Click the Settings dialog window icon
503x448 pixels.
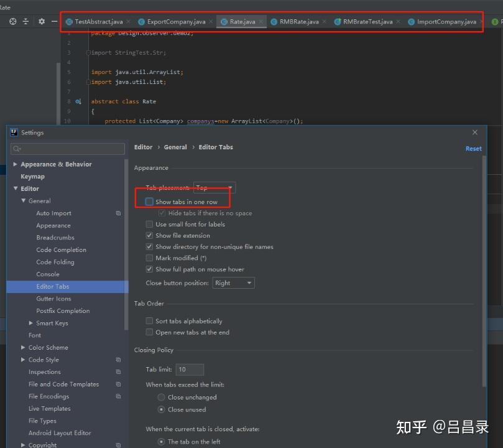tap(13, 132)
